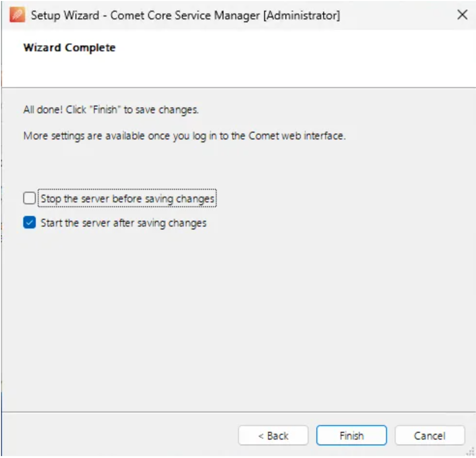The height and width of the screenshot is (458, 476).
Task: Go back with the Back button
Action: 273,436
